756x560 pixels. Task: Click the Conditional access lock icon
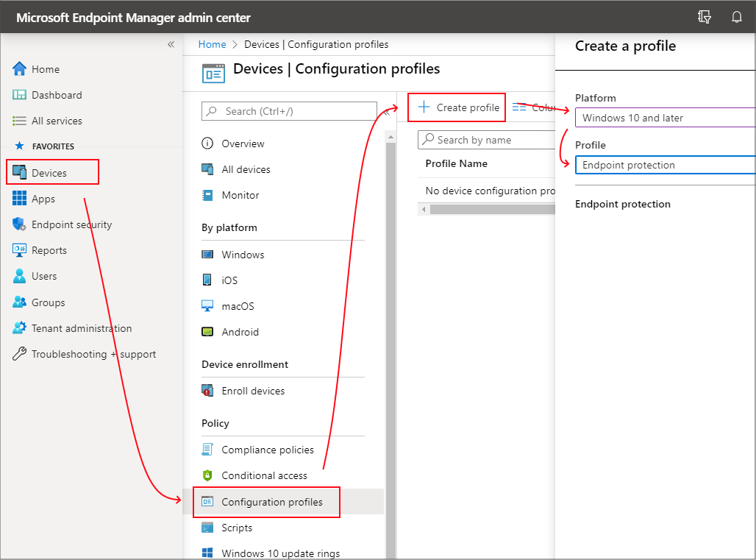[x=208, y=475]
